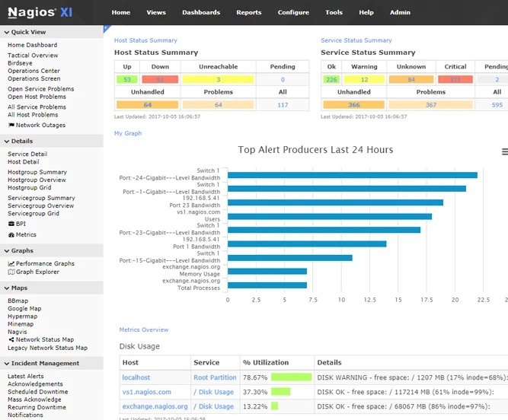The image size is (508, 420).
Task: Click host Problems count 64
Action: coord(218,105)
